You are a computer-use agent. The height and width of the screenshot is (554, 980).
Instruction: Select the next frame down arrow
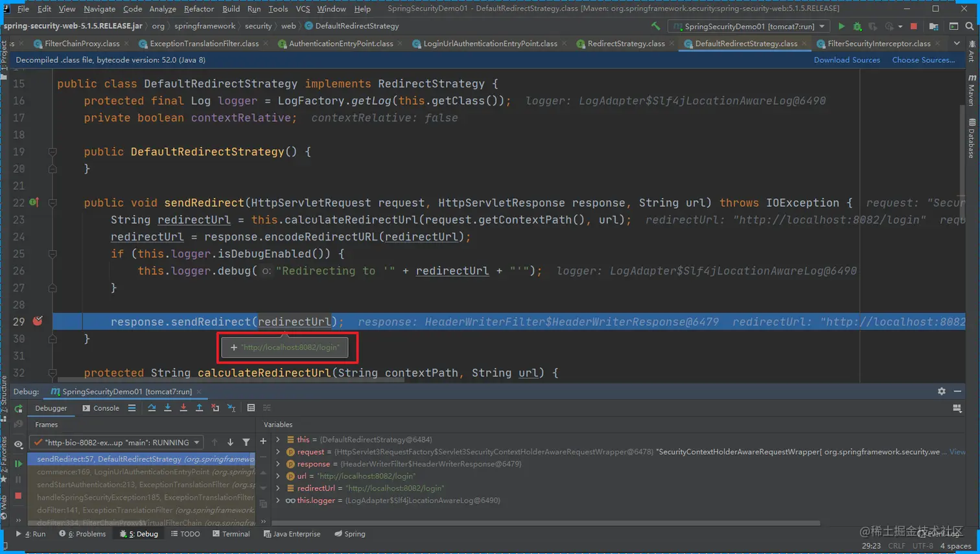pyautogui.click(x=230, y=442)
